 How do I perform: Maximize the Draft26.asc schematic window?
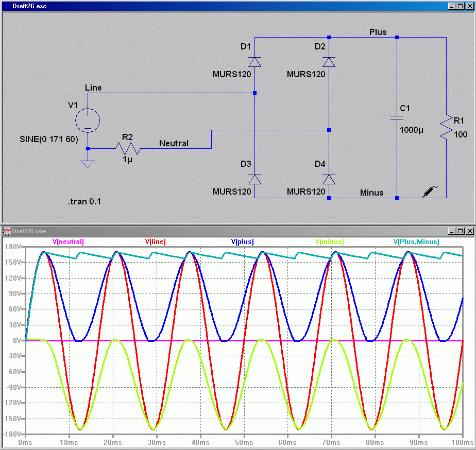[460, 6]
